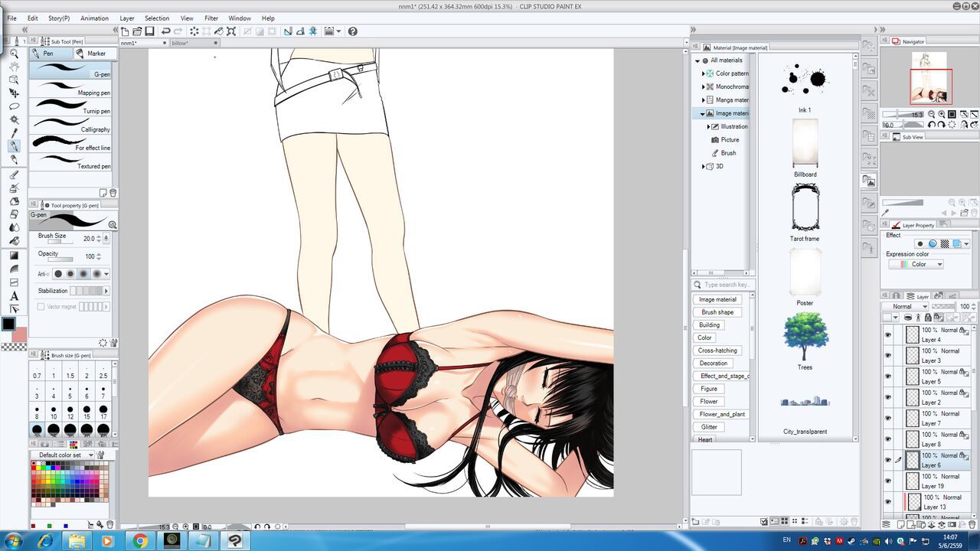Viewport: 980px width, 551px height.
Task: Click Navigator rotate left icon
Action: click(x=933, y=124)
